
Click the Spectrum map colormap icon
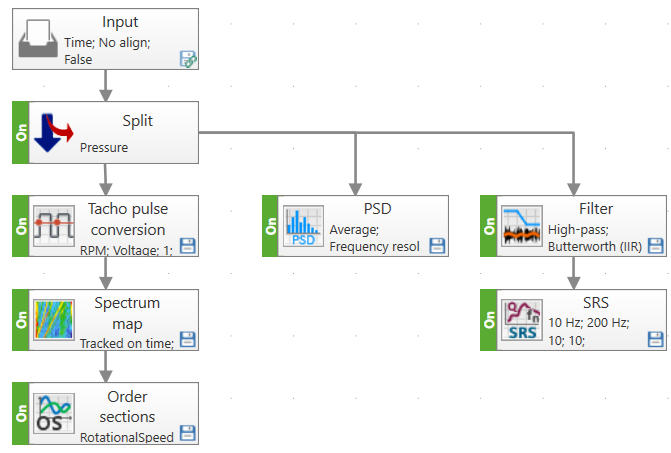53,320
